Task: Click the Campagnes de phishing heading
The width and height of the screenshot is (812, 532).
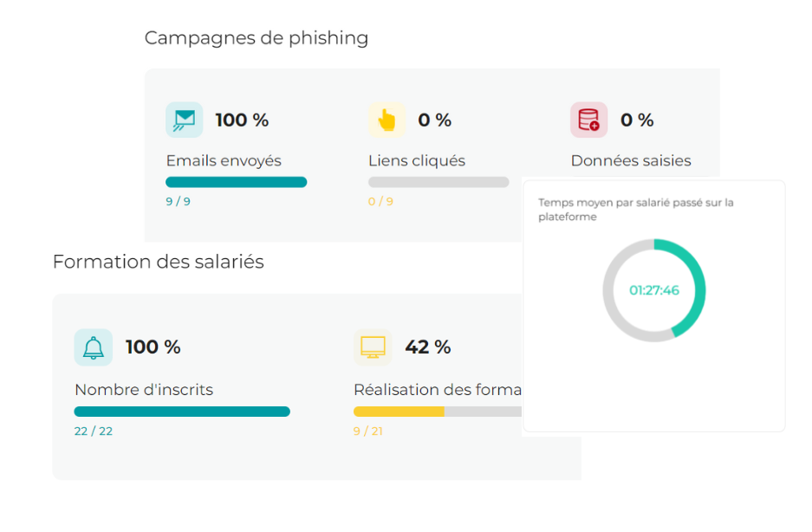Action: pyautogui.click(x=256, y=38)
